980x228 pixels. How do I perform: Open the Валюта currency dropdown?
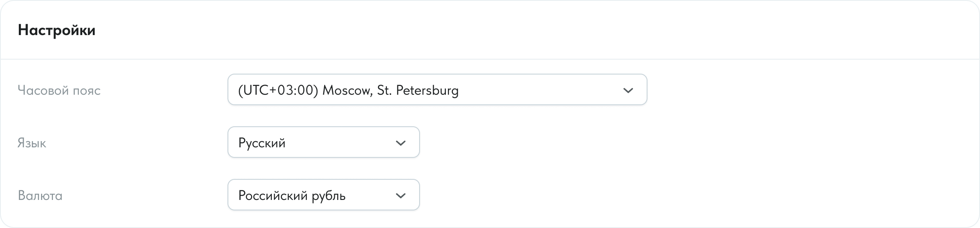pos(323,195)
